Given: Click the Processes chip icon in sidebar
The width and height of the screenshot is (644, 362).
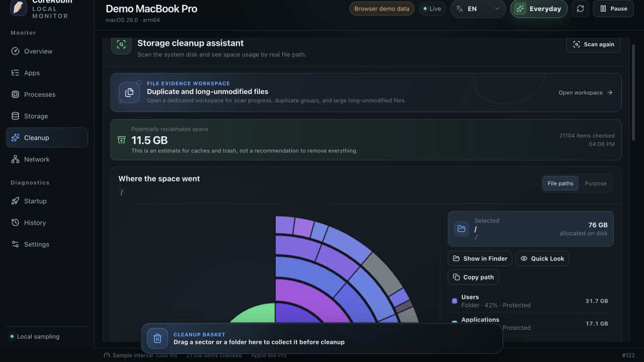Looking at the screenshot, I should 15,95.
